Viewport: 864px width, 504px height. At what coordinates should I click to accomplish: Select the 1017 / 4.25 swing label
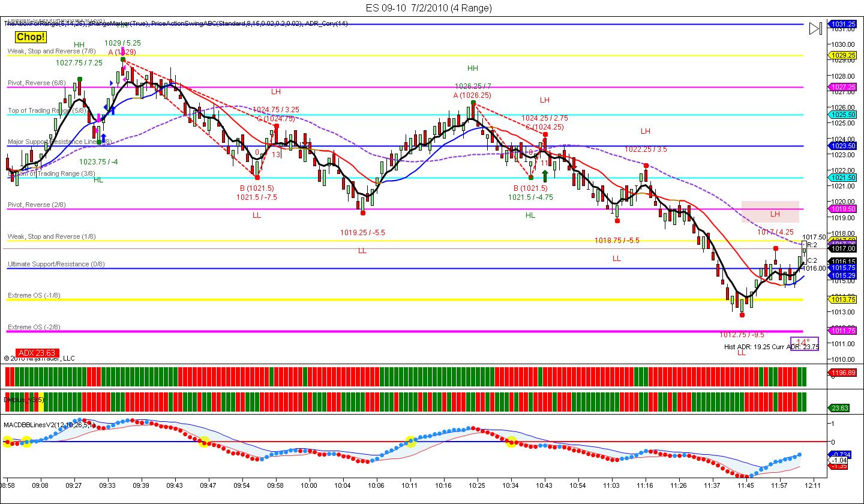775,232
